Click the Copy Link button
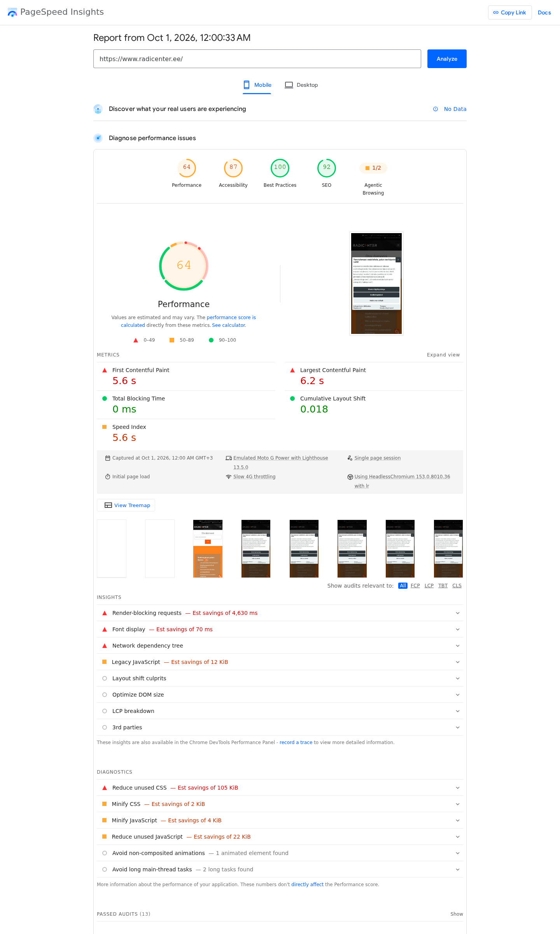The height and width of the screenshot is (934, 560). click(510, 12)
